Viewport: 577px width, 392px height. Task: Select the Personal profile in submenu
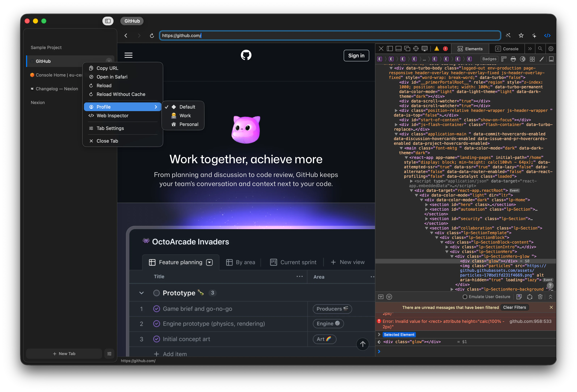click(x=183, y=124)
